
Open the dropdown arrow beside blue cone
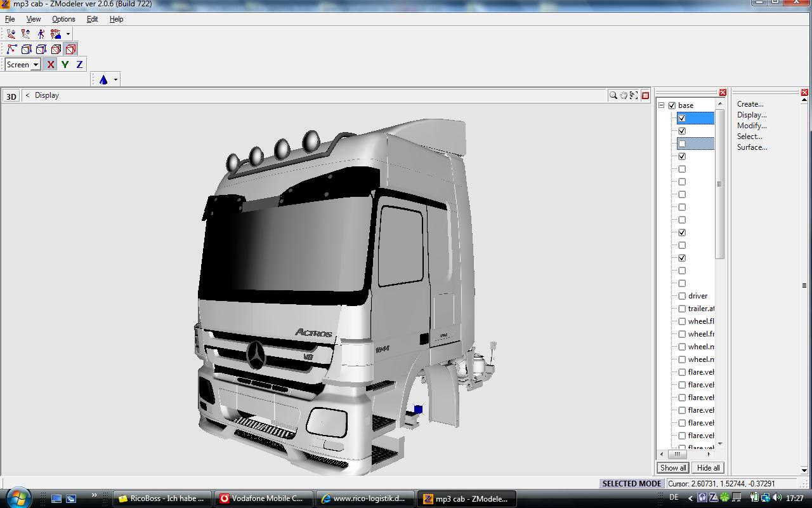[115, 79]
